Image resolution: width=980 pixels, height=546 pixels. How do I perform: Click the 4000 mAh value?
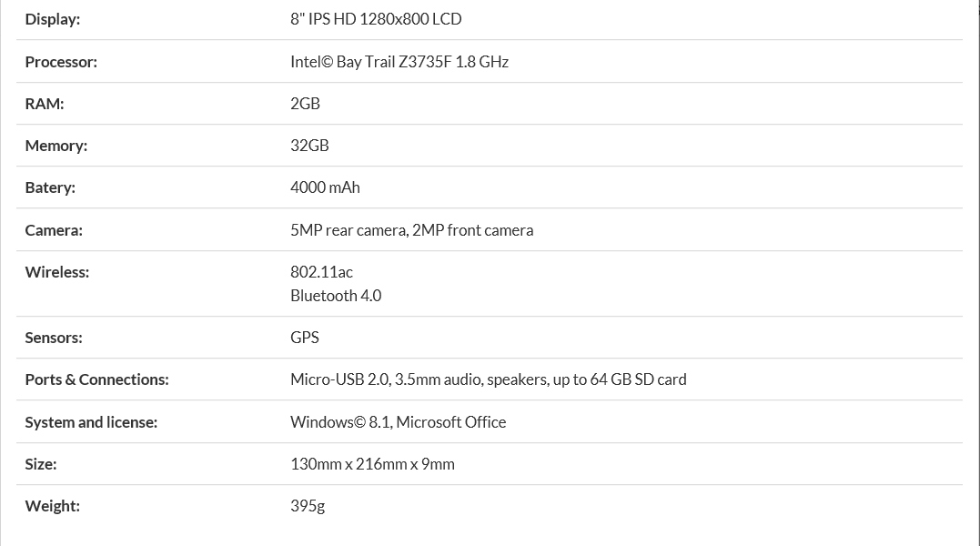point(325,187)
